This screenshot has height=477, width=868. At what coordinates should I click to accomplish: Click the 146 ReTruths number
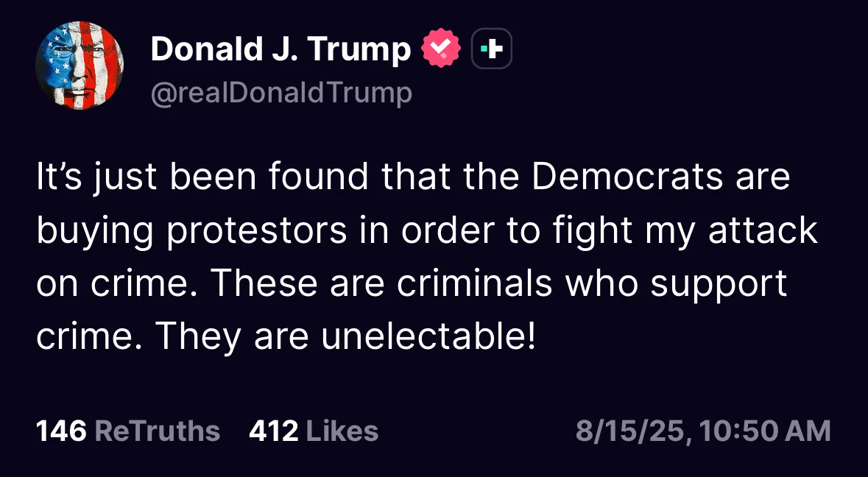[x=61, y=431]
